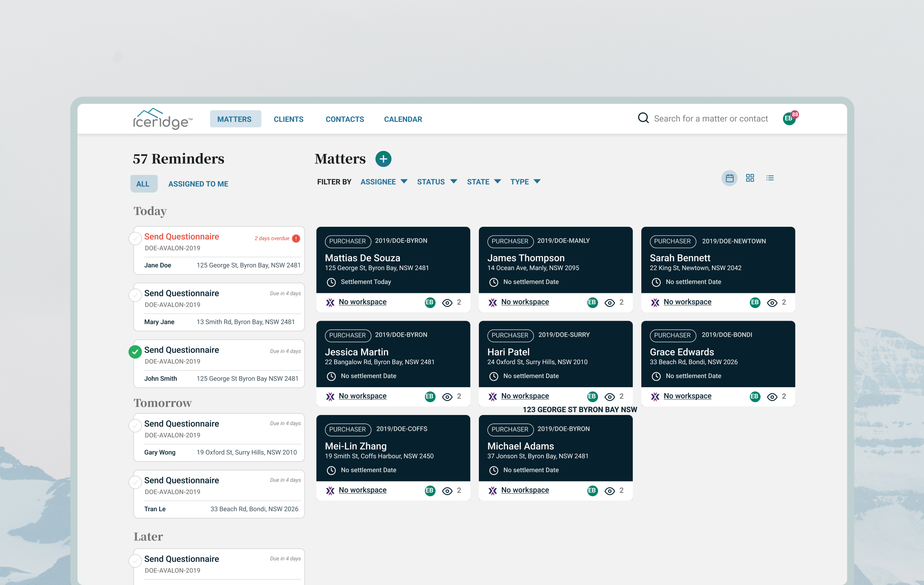Mark Jane Doe's overdue questionnaire reminder complete
The width and height of the screenshot is (924, 585).
pos(135,238)
